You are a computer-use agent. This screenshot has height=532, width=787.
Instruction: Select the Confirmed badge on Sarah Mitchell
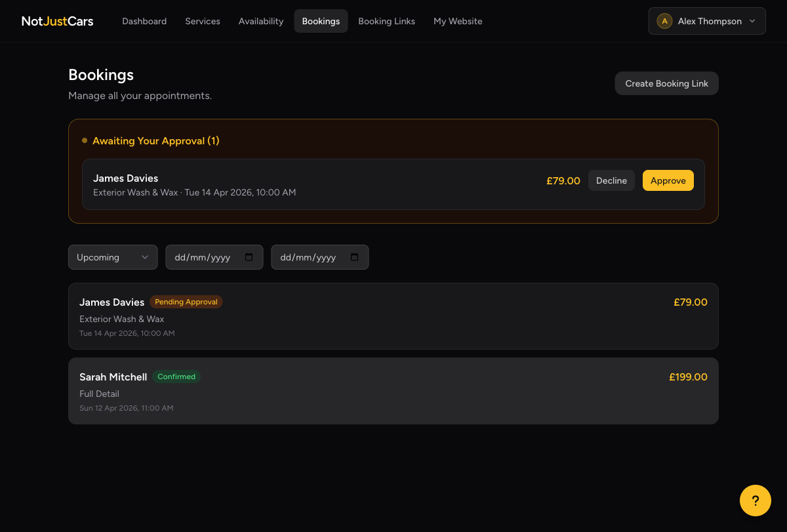176,377
